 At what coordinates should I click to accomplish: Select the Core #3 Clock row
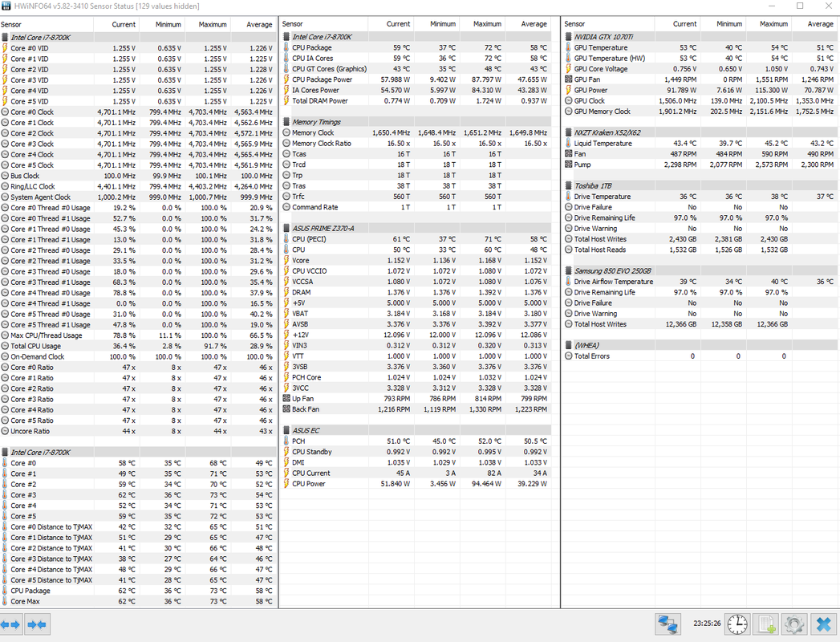click(138, 144)
